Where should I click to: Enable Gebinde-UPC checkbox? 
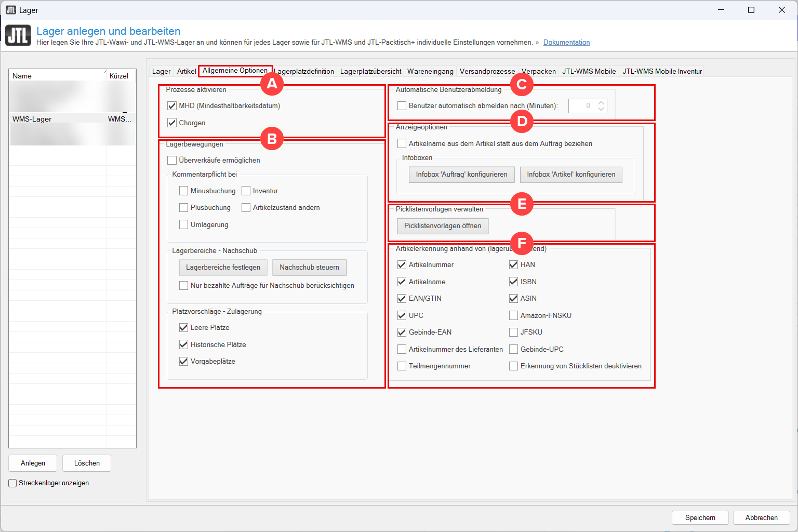(x=513, y=350)
